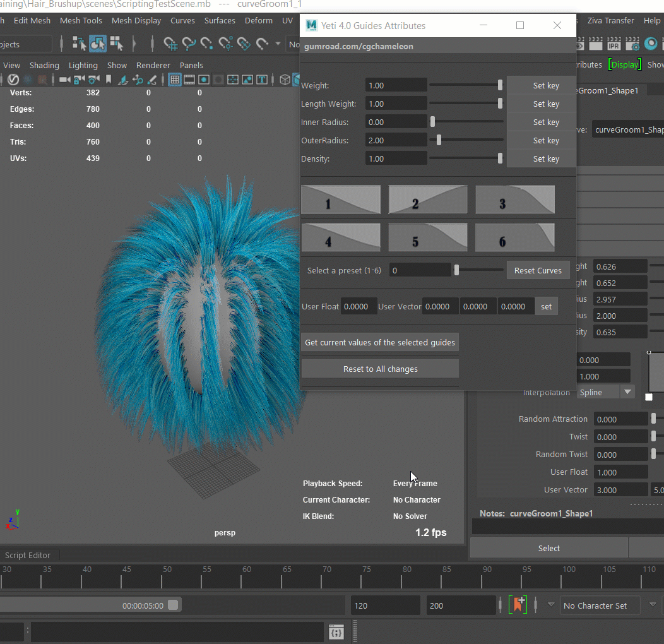This screenshot has height=644, width=664.
Task: Toggle 2D pan/zoom icon
Action: (x=138, y=79)
